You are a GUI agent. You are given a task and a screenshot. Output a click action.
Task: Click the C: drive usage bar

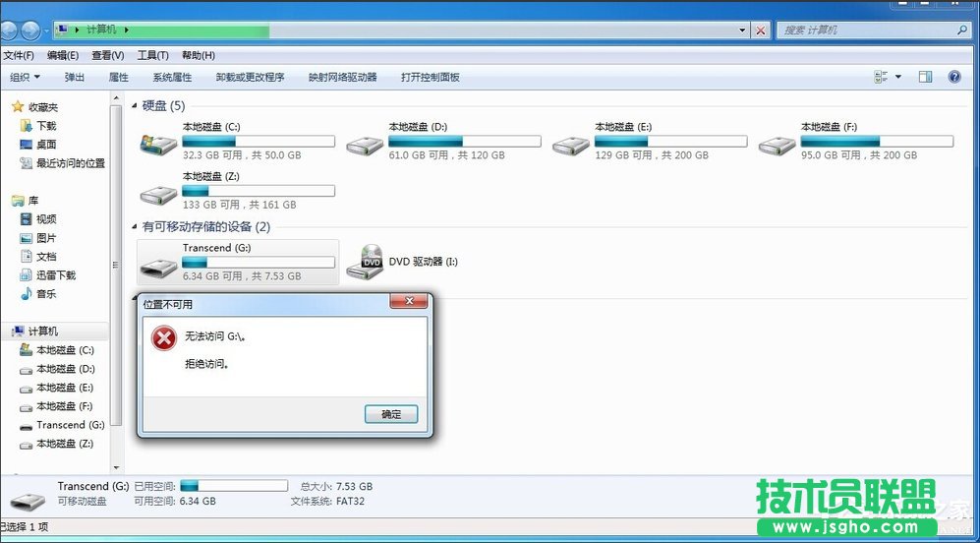click(x=259, y=142)
